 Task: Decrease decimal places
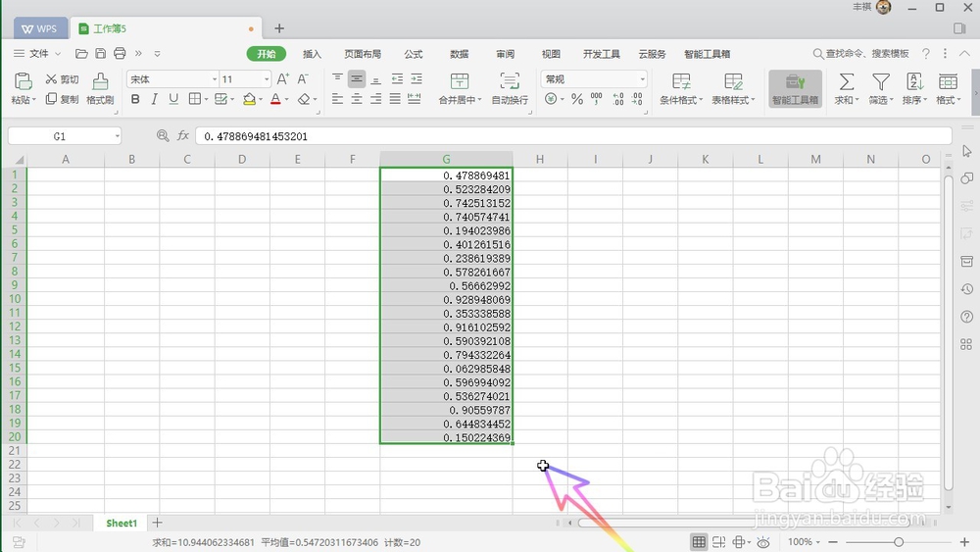click(637, 99)
